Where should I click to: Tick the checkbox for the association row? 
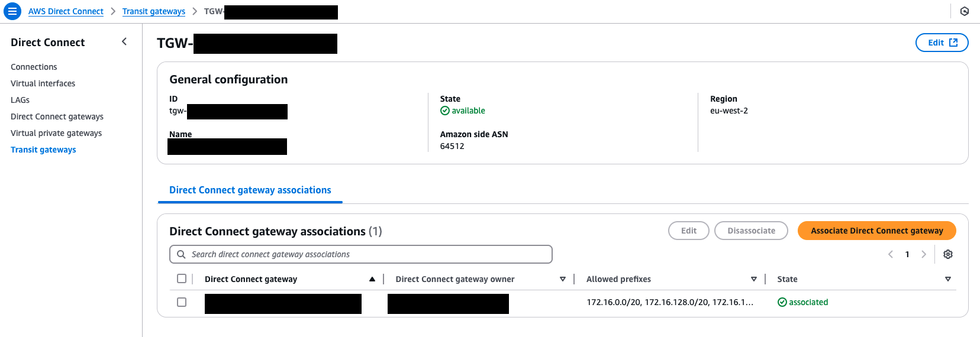click(x=182, y=302)
